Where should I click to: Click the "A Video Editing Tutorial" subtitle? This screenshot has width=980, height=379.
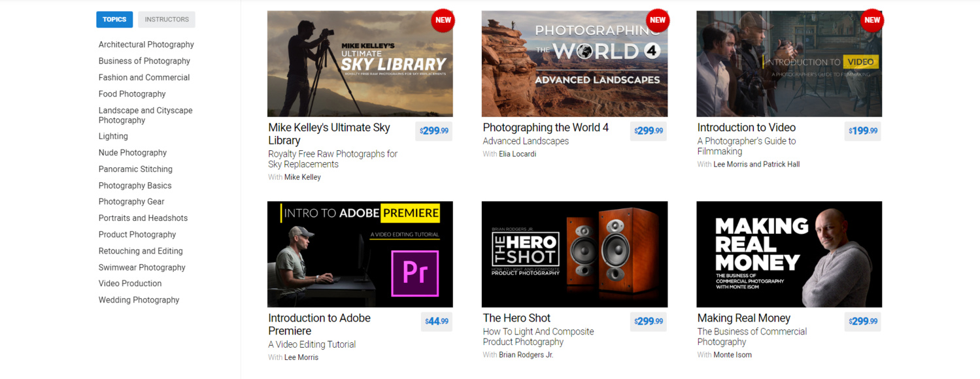point(312,344)
